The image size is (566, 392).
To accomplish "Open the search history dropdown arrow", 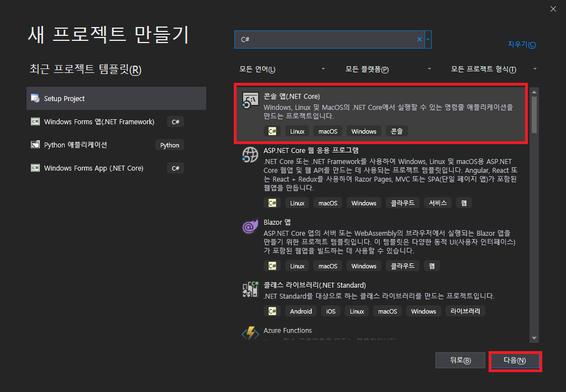I will [428, 39].
